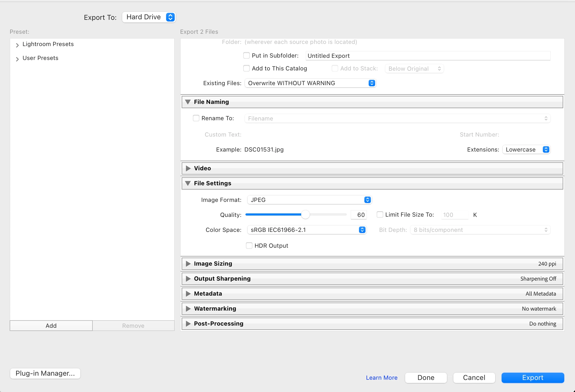Expand the Output Sharpening section
The width and height of the screenshot is (575, 392).
tap(188, 279)
